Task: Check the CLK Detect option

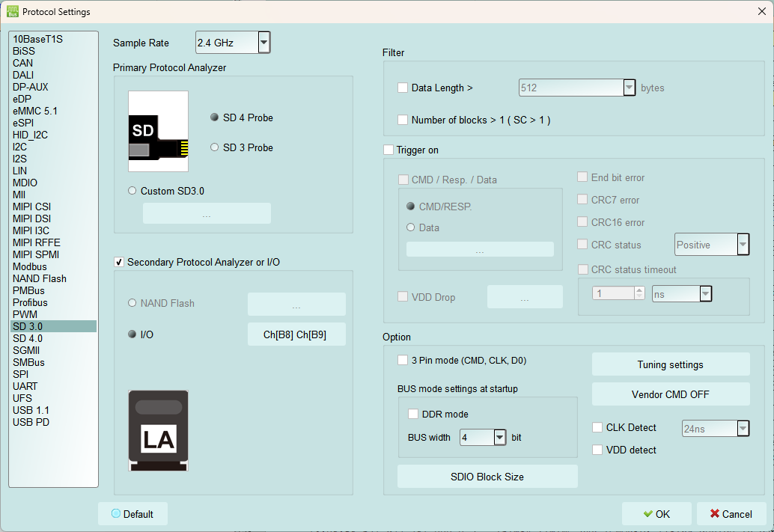Action: coord(597,427)
